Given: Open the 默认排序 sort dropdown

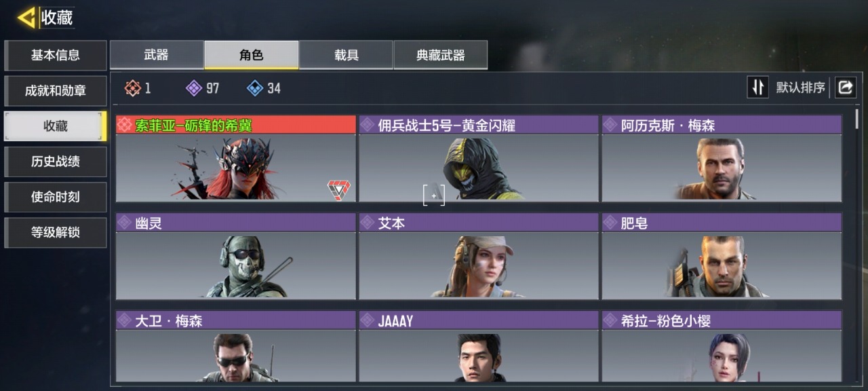Looking at the screenshot, I should [x=801, y=88].
